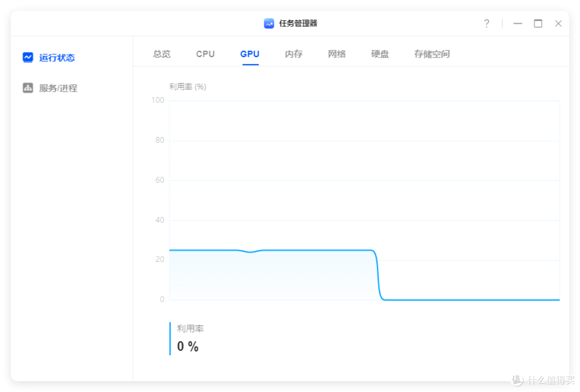Switch to the 网络 tab
Image resolution: width=580 pixels, height=392 pixels.
(x=337, y=54)
